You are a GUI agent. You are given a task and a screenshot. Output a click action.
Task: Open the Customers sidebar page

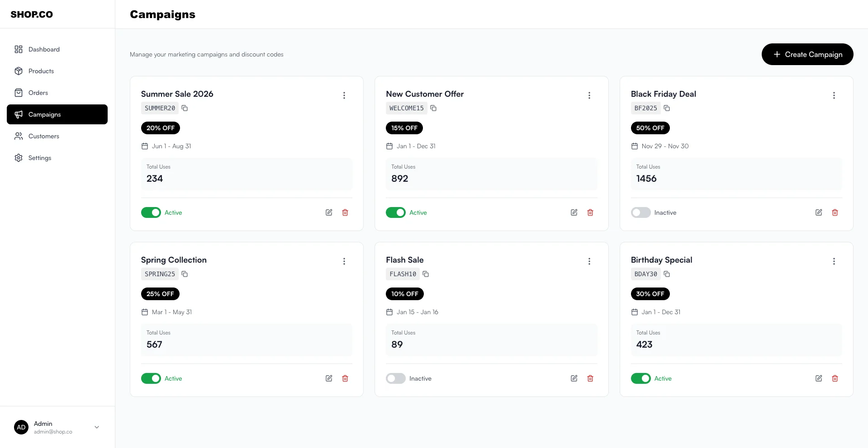click(x=43, y=136)
